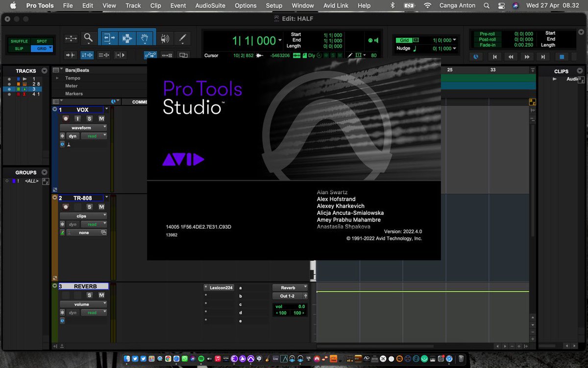Solo the REVERB track
This screenshot has height=368, width=588.
coord(90,295)
